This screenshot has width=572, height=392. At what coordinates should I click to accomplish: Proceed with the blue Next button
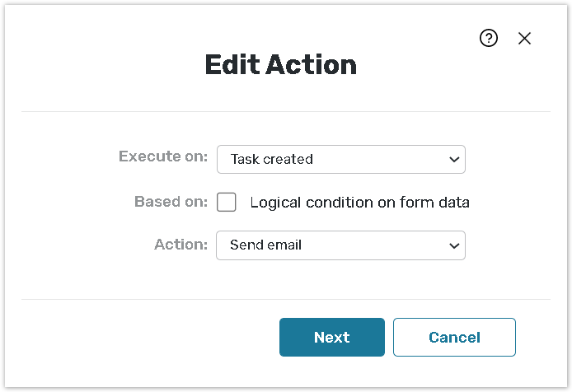pyautogui.click(x=331, y=337)
